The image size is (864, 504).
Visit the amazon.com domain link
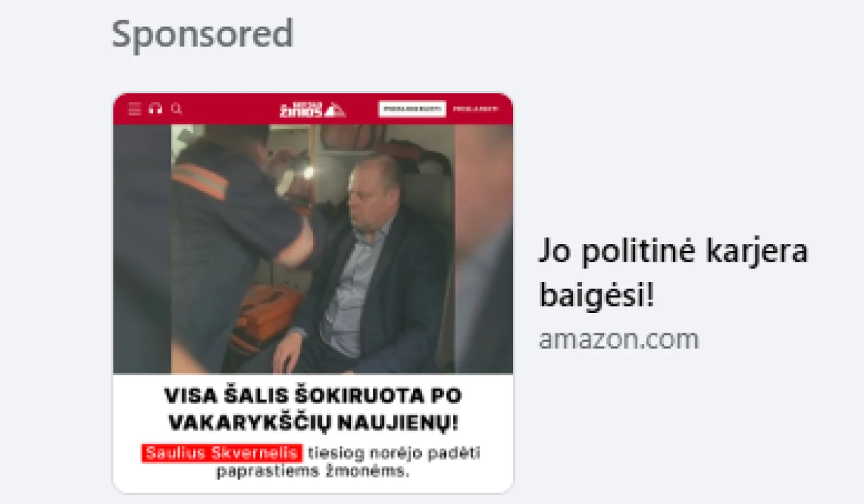pyautogui.click(x=618, y=339)
